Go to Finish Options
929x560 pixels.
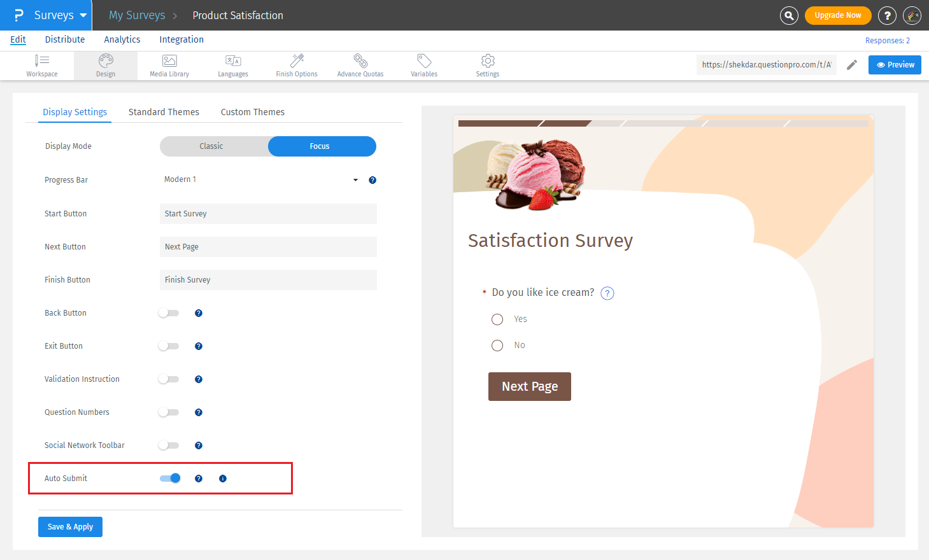click(x=296, y=66)
